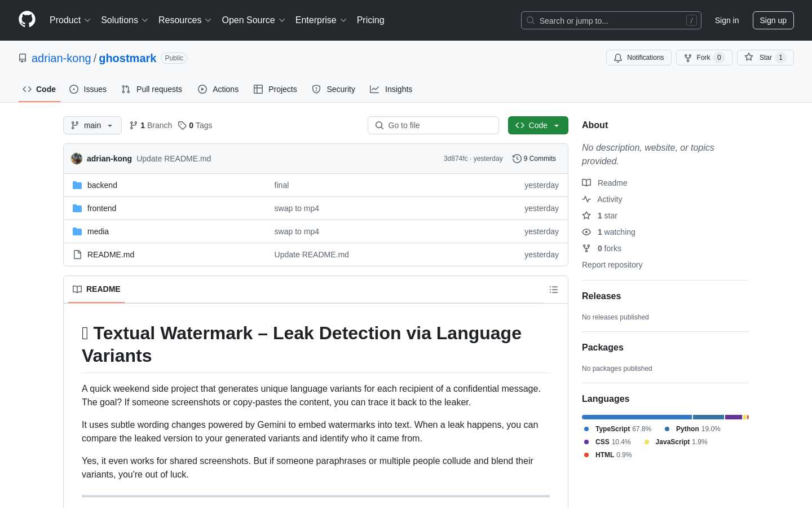The width and height of the screenshot is (812, 508).
Task: View the 1 Branch list
Action: pos(151,125)
